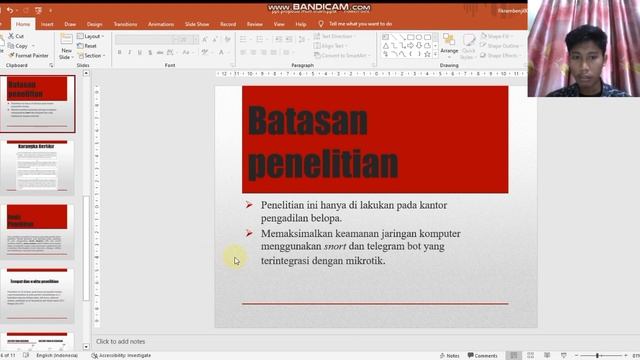Select the Oval shape in the shapes gallery

(x=419, y=37)
